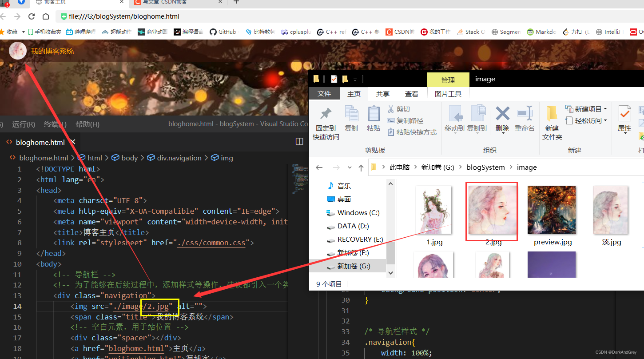Click Explorer back arrow
Viewport: 644px width, 359px height.
click(319, 168)
